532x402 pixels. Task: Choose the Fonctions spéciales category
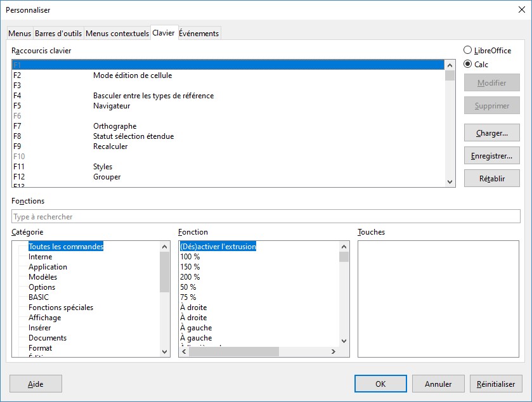click(x=61, y=308)
